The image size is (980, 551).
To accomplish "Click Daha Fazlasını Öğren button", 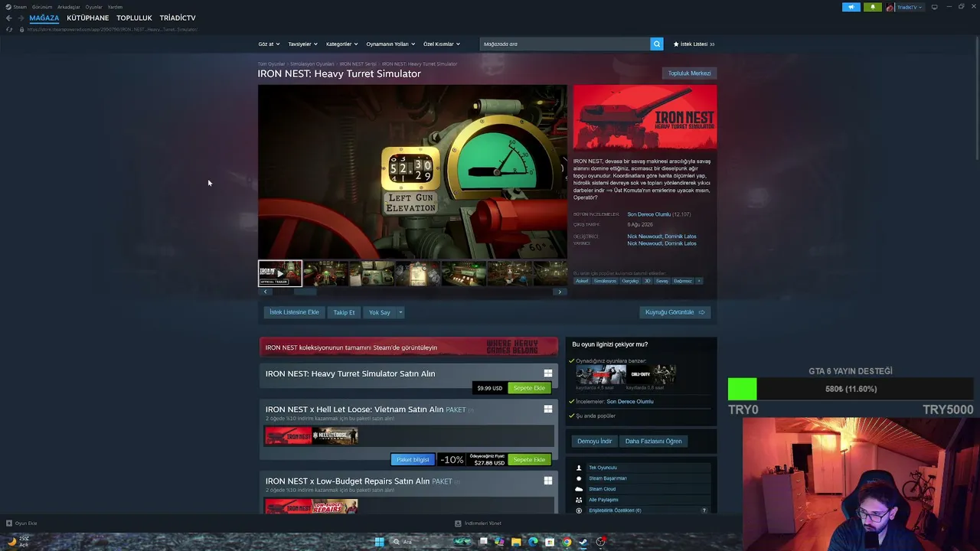I will pyautogui.click(x=653, y=441).
